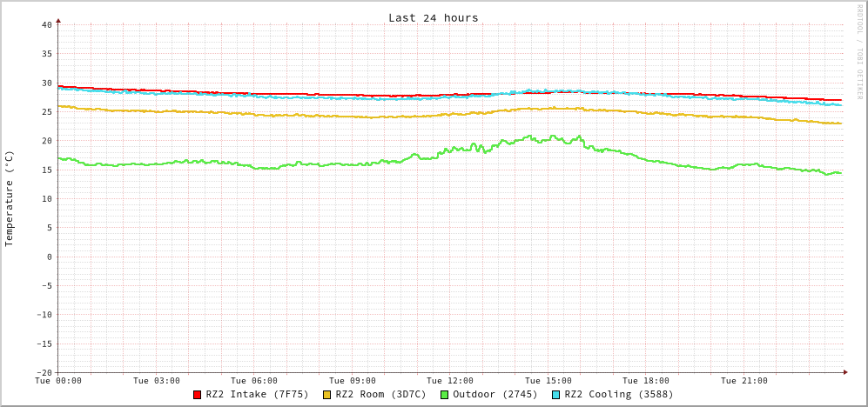This screenshot has width=868, height=407.
Task: Select the Outdoor (2745) legend label
Action: [495, 394]
